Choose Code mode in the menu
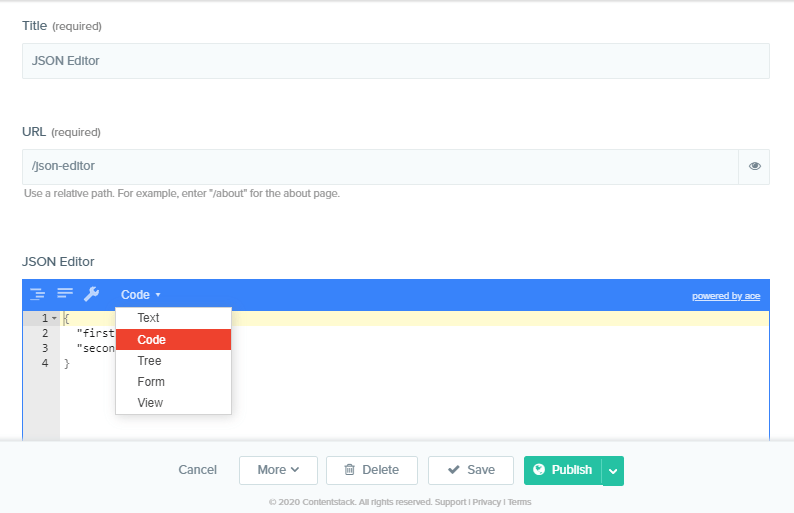 tap(173, 339)
